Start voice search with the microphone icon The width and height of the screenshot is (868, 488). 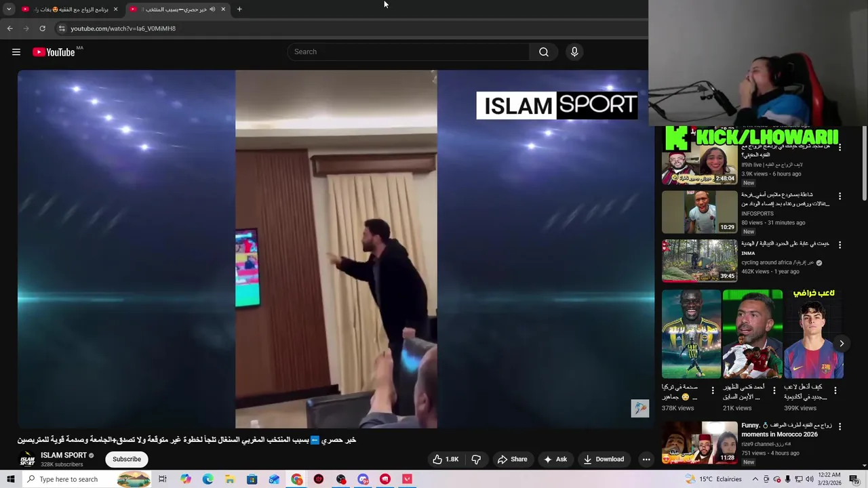[574, 52]
